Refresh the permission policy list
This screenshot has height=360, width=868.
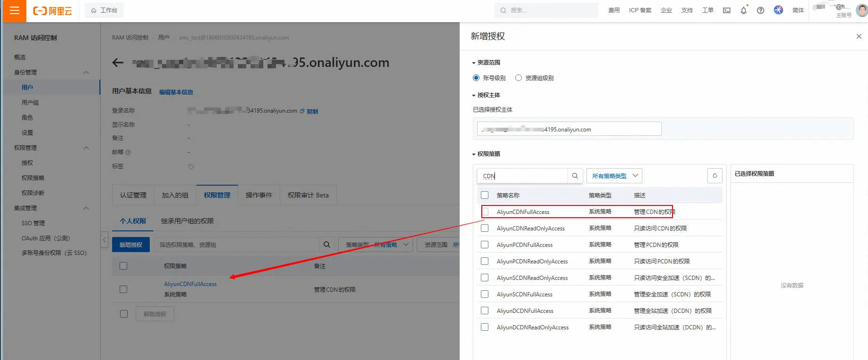[x=714, y=176]
